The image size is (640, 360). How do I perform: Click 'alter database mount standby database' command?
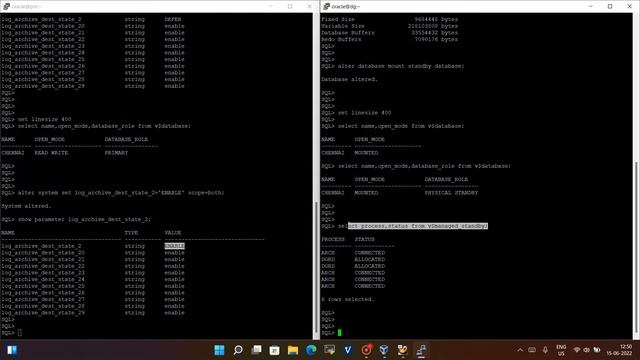tap(401, 66)
